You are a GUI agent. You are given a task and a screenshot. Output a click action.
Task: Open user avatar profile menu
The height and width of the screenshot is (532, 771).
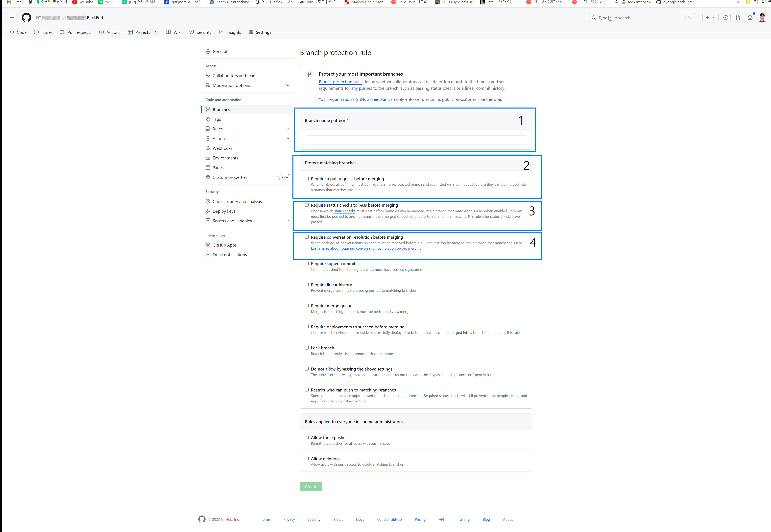(x=762, y=18)
